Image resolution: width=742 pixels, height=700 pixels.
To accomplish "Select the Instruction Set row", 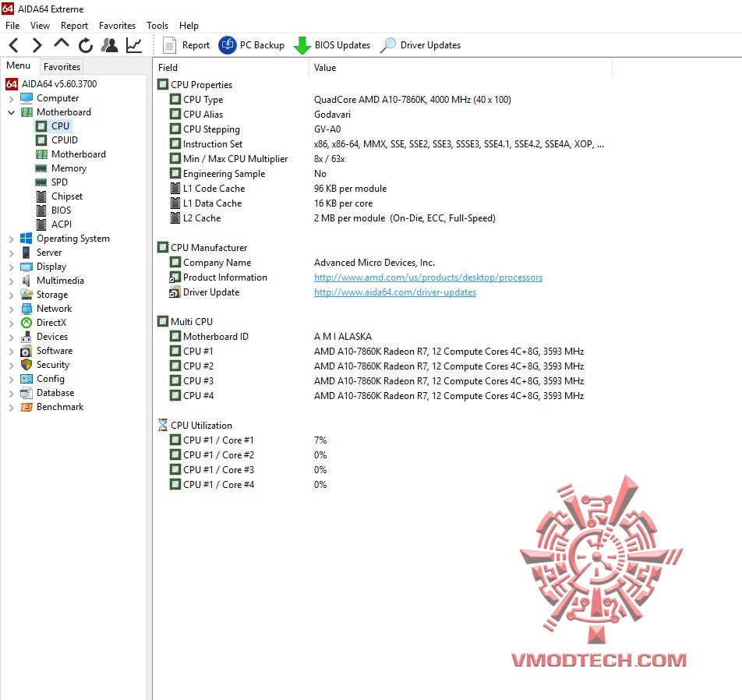I will pos(387,144).
